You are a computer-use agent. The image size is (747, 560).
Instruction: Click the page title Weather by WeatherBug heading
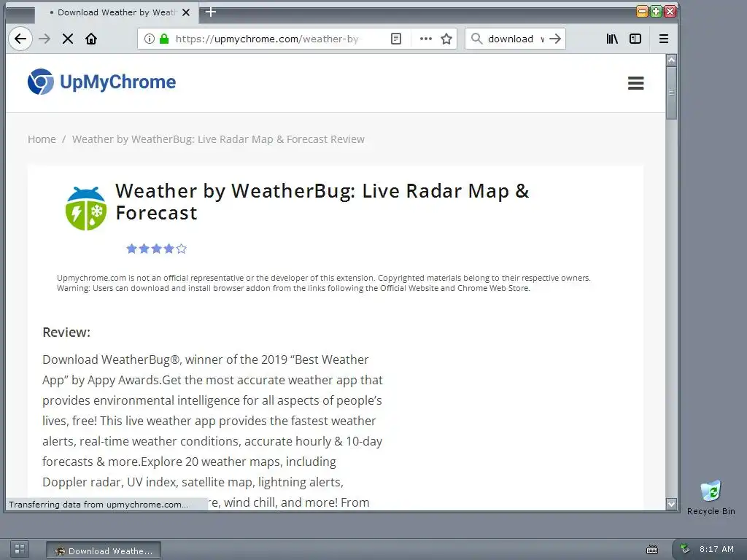pos(322,202)
